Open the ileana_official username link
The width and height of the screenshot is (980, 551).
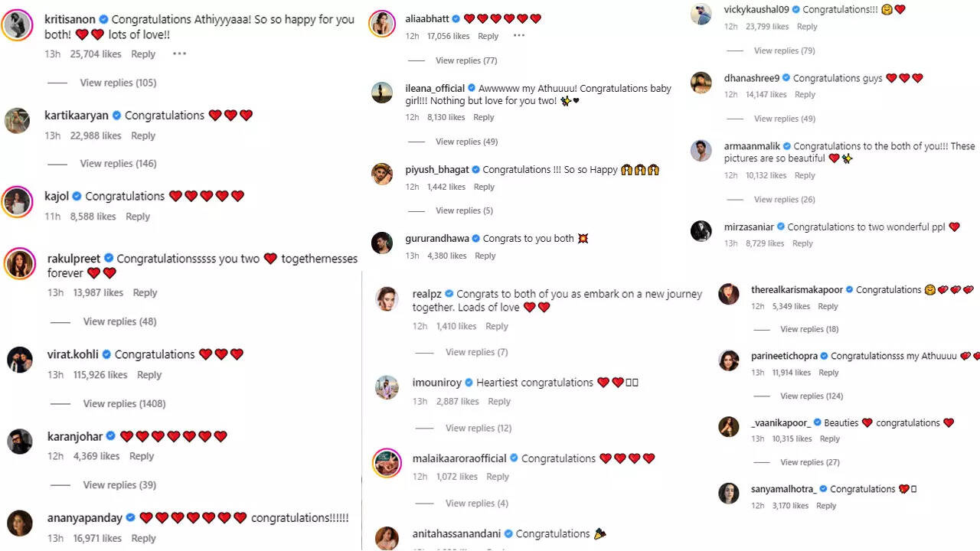435,88
